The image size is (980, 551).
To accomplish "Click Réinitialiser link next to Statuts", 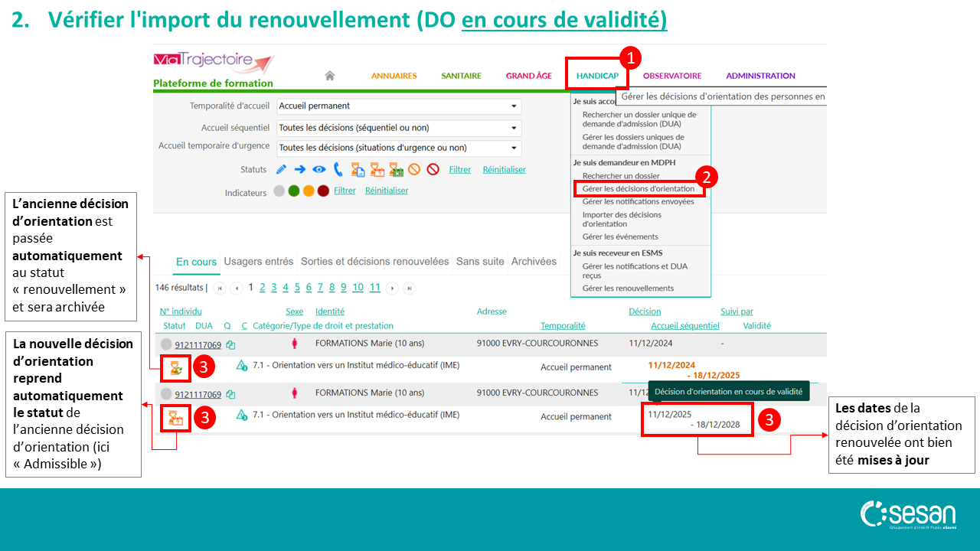I will 504,170.
